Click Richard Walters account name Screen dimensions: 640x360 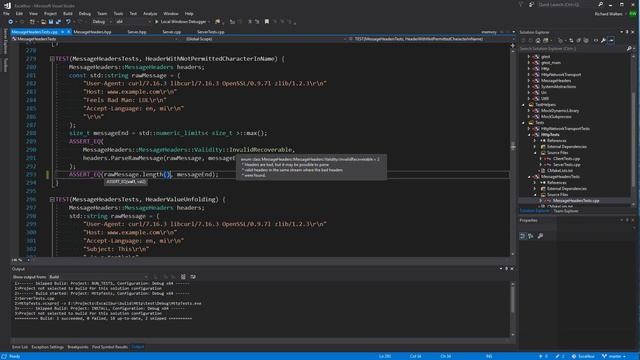pyautogui.click(x=608, y=14)
